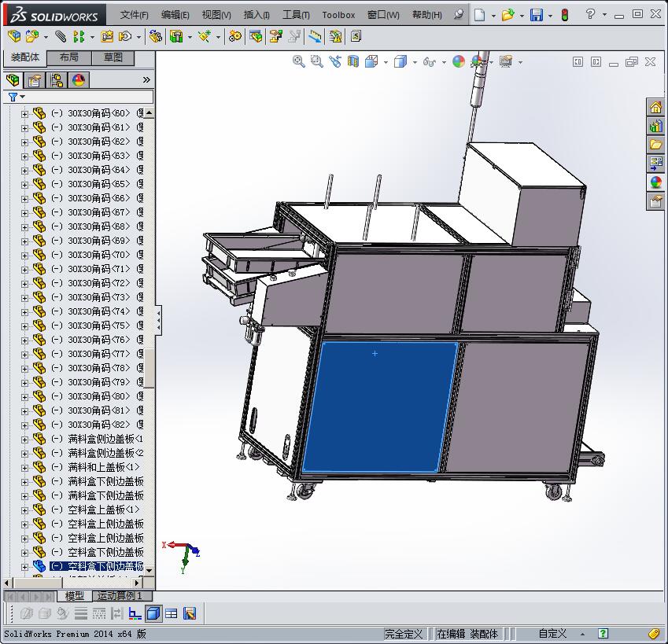Image resolution: width=668 pixels, height=644 pixels.
Task: Open SolidWorks Resources home task pane
Action: [x=655, y=107]
